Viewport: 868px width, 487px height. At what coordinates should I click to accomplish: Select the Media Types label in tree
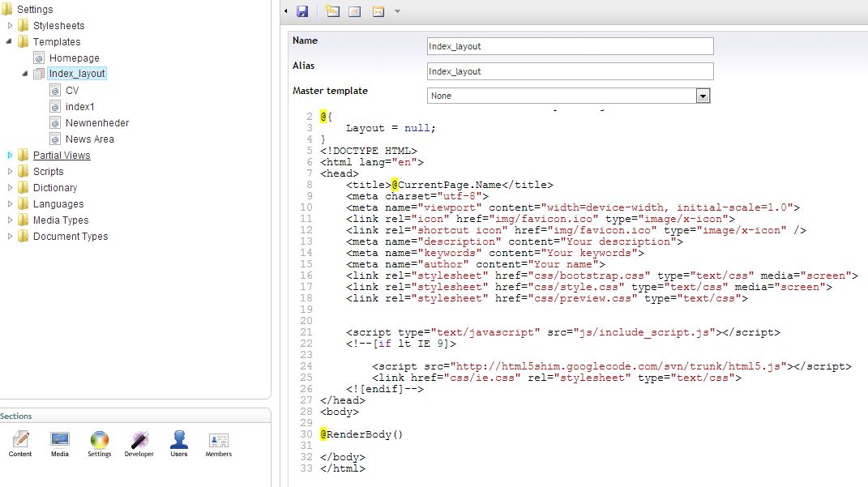60,220
